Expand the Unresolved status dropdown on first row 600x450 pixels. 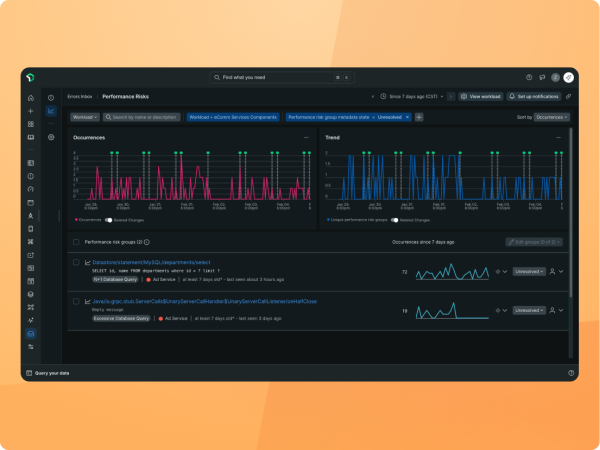(529, 271)
